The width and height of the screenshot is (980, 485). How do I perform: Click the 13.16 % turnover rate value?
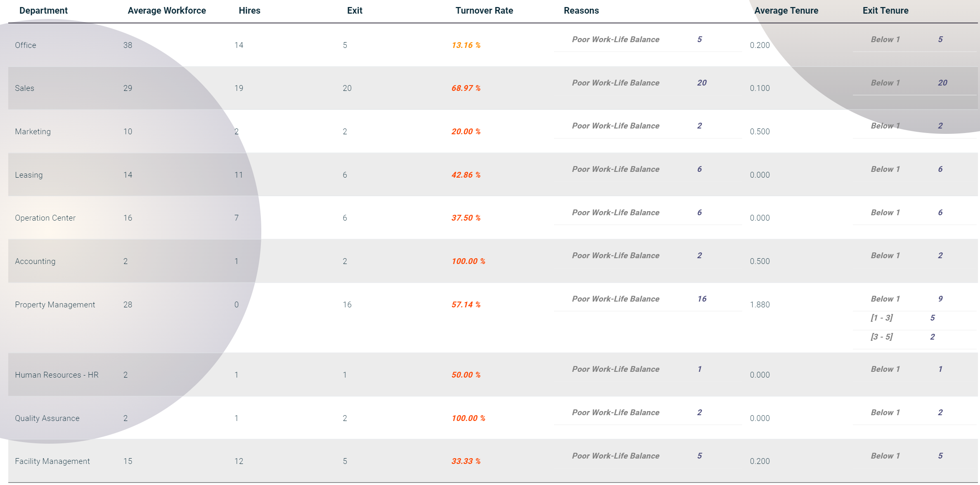pos(466,45)
